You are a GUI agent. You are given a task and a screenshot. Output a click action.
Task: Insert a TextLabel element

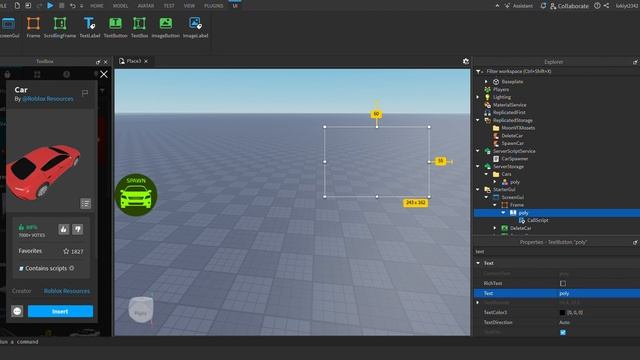89,27
